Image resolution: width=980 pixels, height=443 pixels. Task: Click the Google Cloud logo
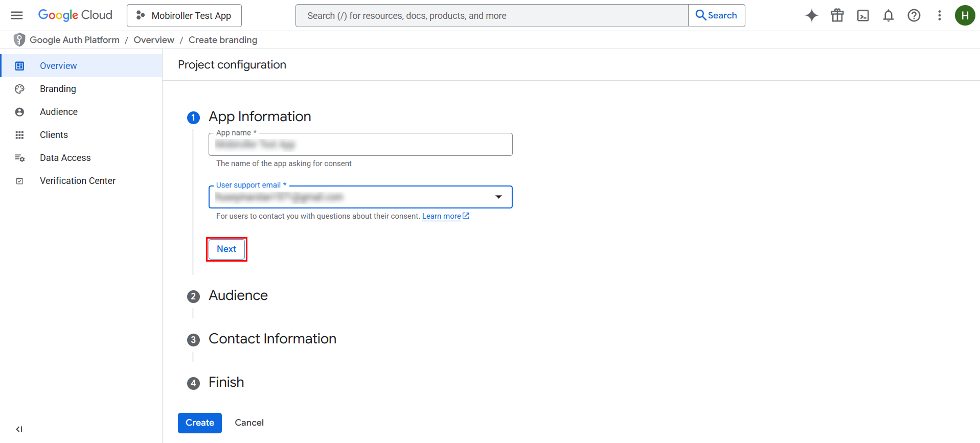coord(75,15)
